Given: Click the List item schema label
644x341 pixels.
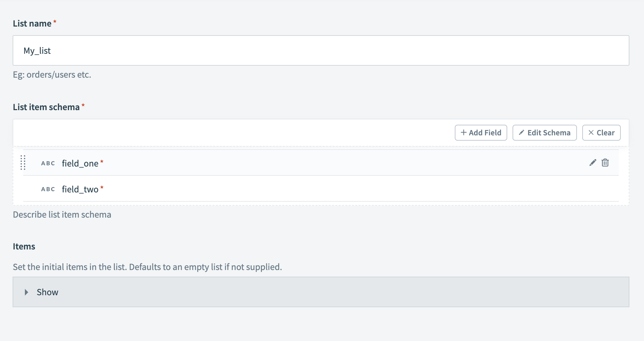Looking at the screenshot, I should click(x=46, y=107).
